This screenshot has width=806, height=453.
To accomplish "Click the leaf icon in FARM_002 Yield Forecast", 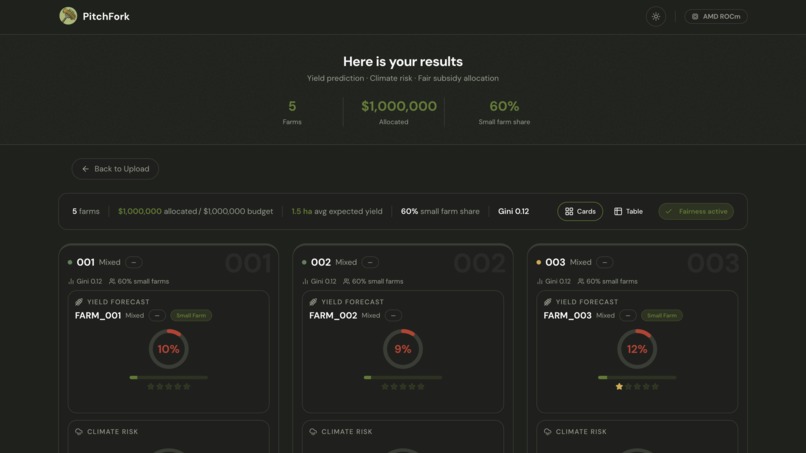I will tap(313, 302).
